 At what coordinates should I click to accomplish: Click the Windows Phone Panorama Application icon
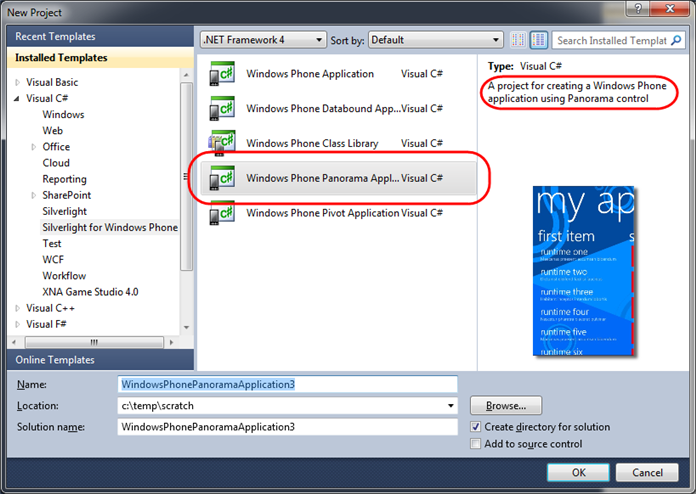pos(221,178)
